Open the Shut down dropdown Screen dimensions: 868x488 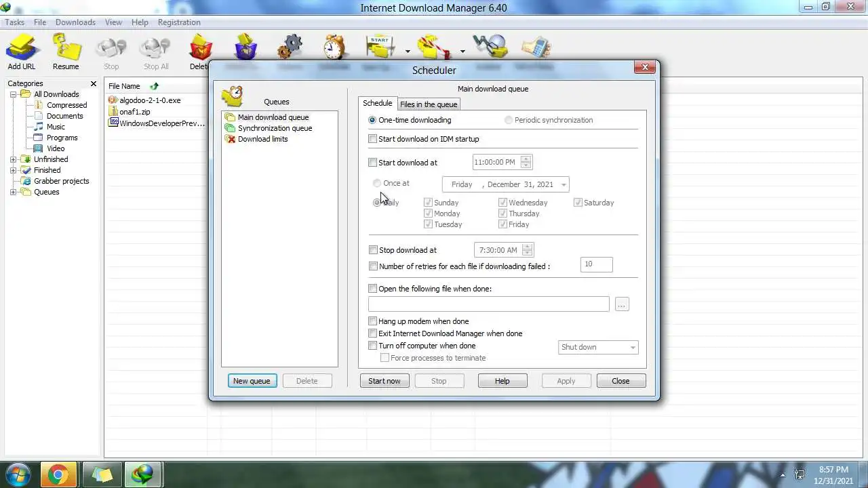tap(598, 347)
